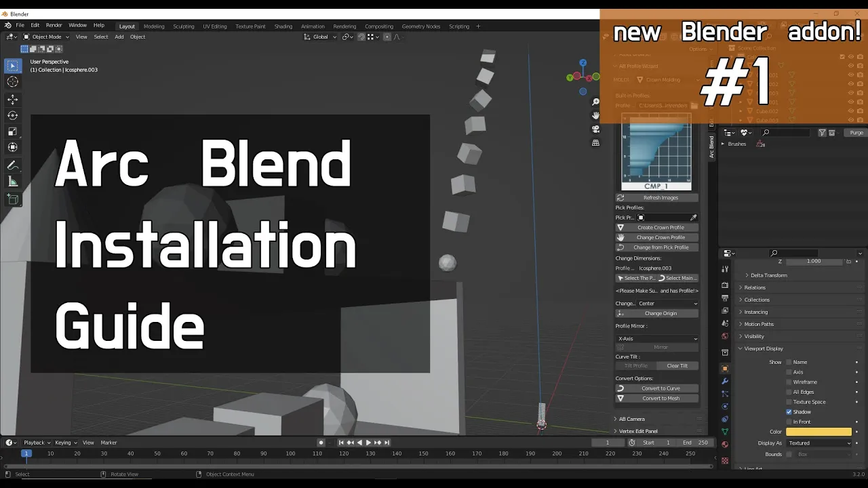
Task: Select the Move tool
Action: point(12,99)
